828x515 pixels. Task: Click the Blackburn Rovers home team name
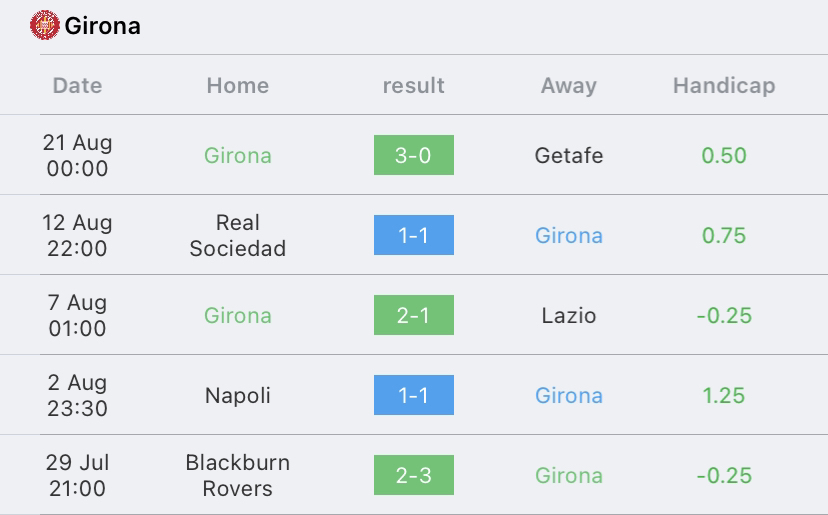(x=238, y=475)
